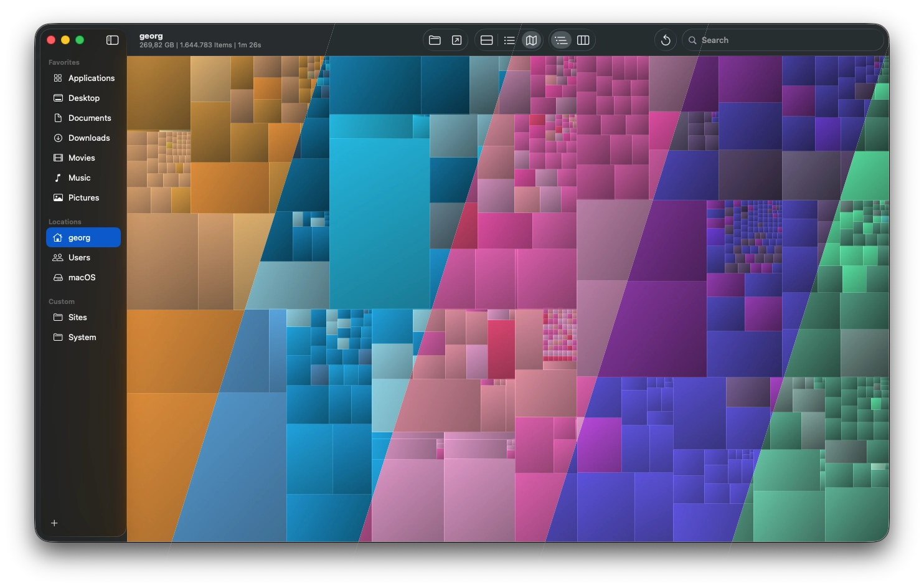The image size is (924, 588).
Task: Select the macOS disk location
Action: click(83, 277)
